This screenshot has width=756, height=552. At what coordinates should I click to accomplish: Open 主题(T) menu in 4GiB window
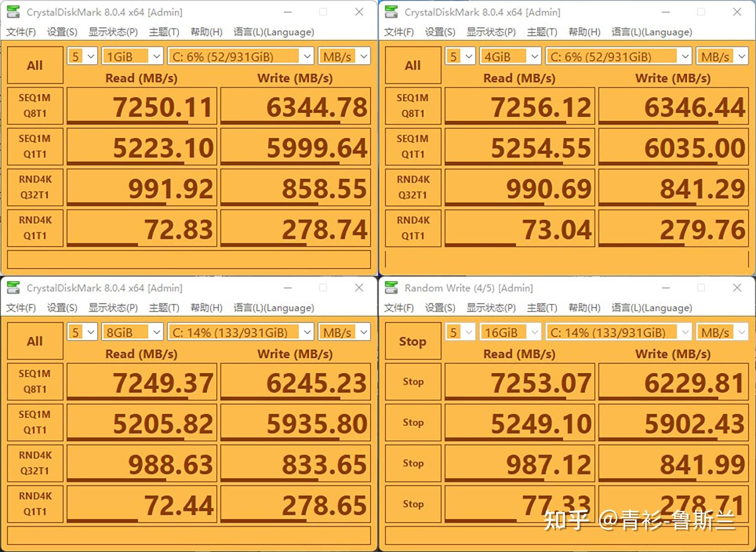click(542, 32)
